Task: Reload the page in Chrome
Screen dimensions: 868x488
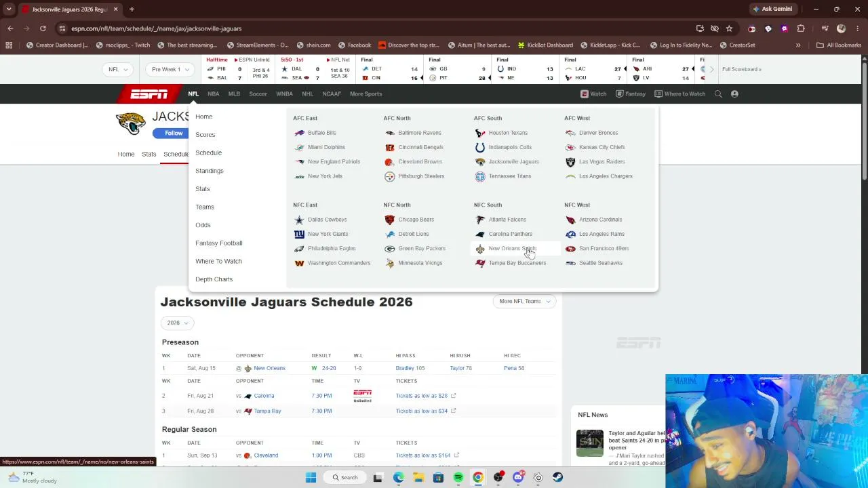Action: [x=43, y=28]
